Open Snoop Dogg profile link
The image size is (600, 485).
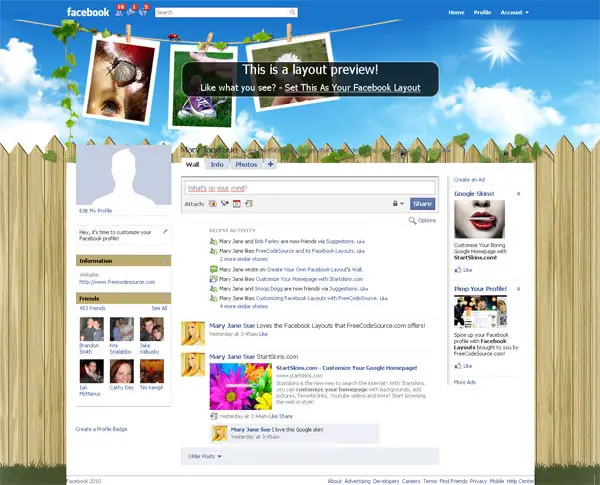(269, 289)
